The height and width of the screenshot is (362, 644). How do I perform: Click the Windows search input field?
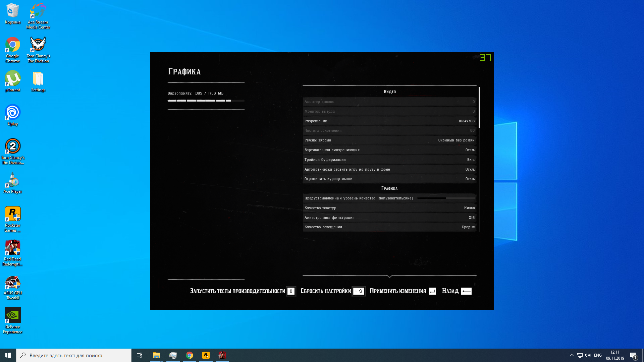(x=74, y=355)
